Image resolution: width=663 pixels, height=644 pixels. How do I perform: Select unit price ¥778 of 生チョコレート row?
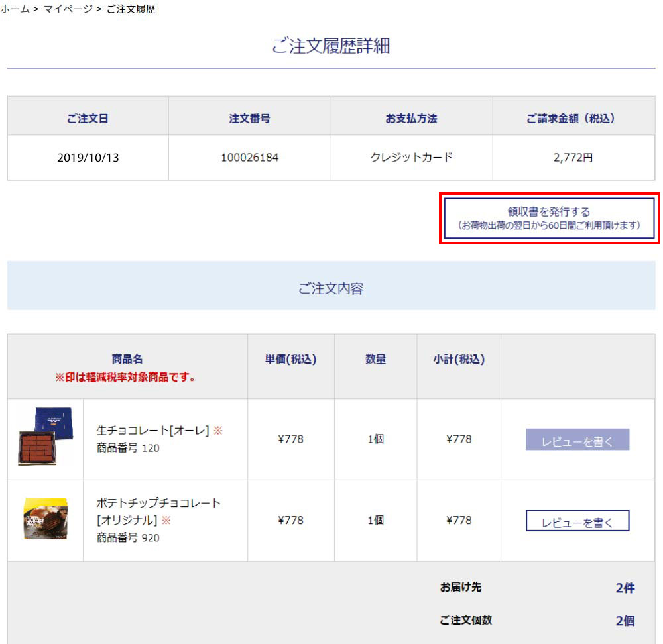click(x=290, y=439)
